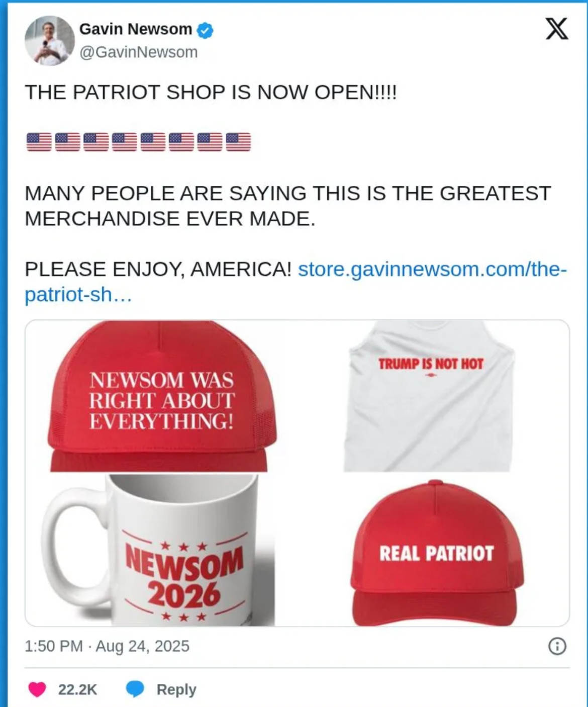Click the blue reply bubble icon

[135, 689]
